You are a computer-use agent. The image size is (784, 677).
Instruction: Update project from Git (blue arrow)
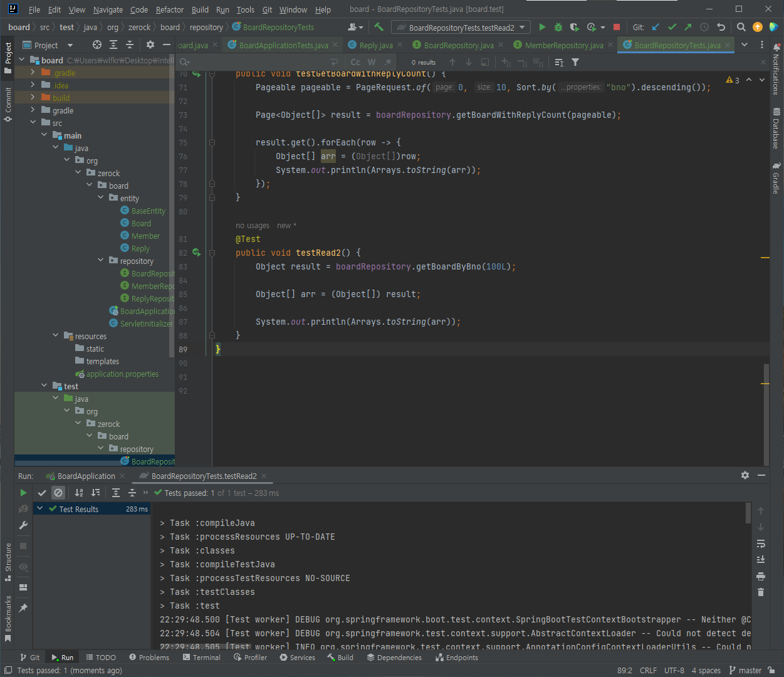[x=656, y=27]
